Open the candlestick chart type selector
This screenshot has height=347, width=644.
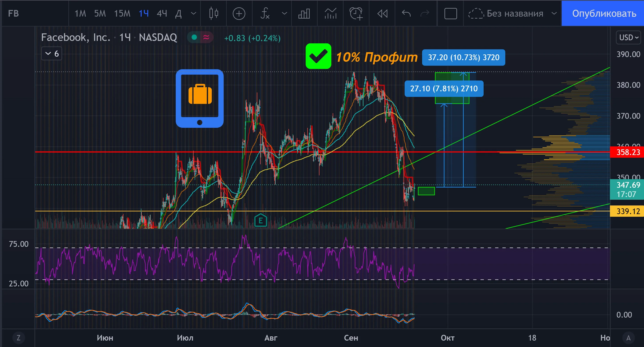pos(213,13)
